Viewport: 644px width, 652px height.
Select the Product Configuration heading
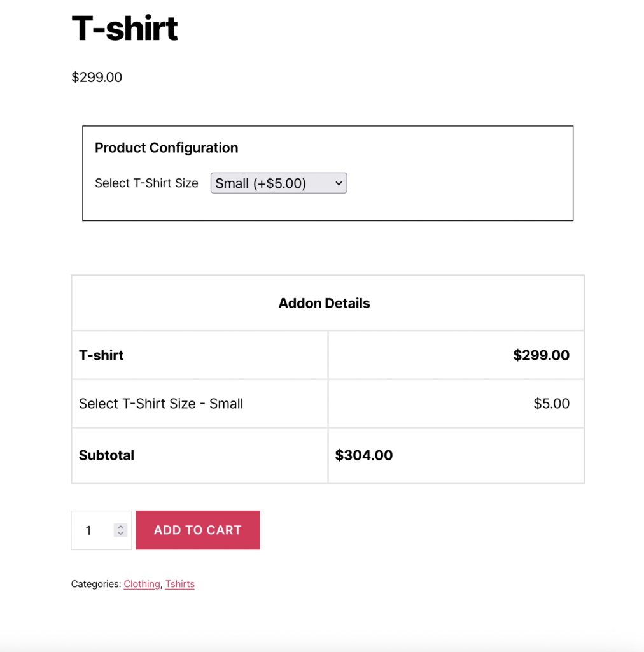coord(166,148)
